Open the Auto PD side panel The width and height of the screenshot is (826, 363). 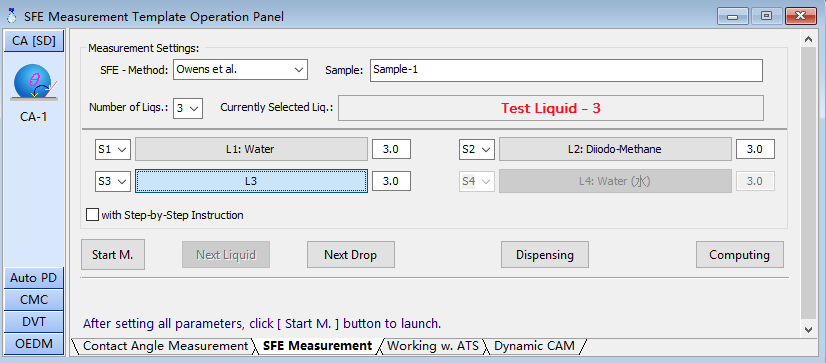tap(34, 278)
